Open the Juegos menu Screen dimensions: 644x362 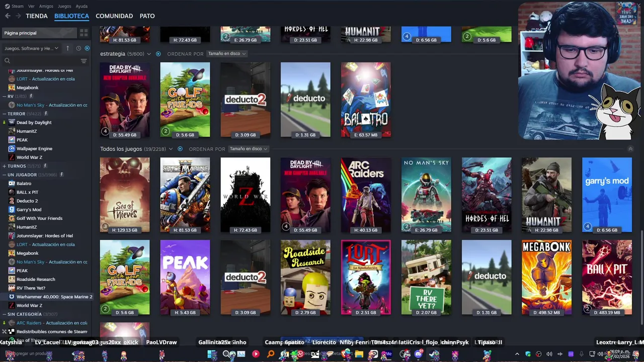(64, 6)
